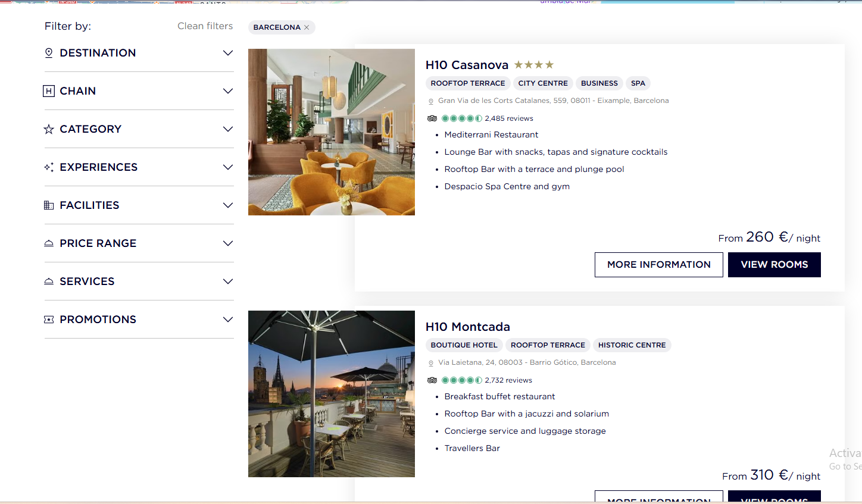Expand the Facilities filter chevron
This screenshot has width=862, height=504.
[227, 205]
